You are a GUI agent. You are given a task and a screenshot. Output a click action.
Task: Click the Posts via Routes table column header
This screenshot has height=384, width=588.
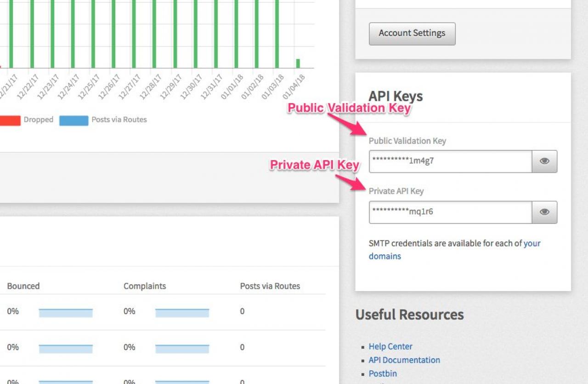click(270, 286)
